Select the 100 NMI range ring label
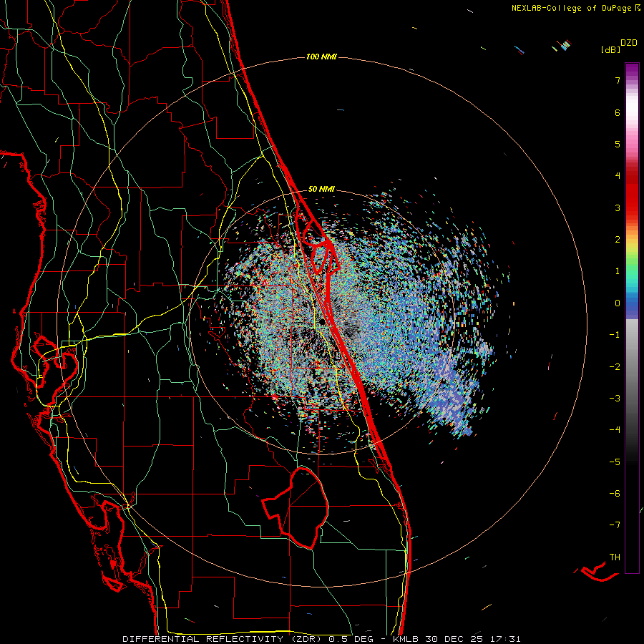 pyautogui.click(x=321, y=57)
